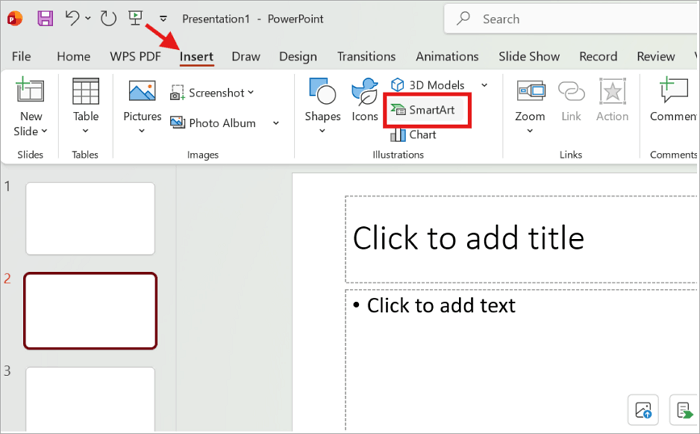Image resolution: width=700 pixels, height=434 pixels.
Task: Open the Animations tab
Action: pyautogui.click(x=447, y=57)
